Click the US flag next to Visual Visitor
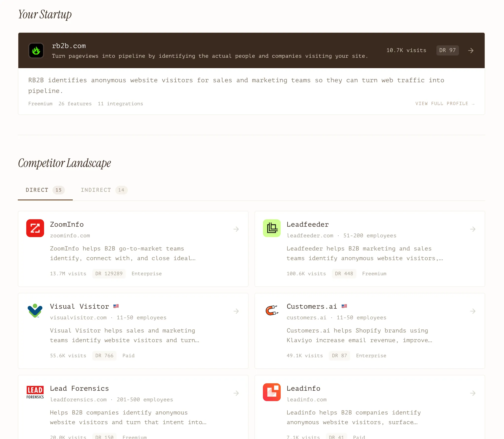The image size is (504, 439). coord(116,306)
